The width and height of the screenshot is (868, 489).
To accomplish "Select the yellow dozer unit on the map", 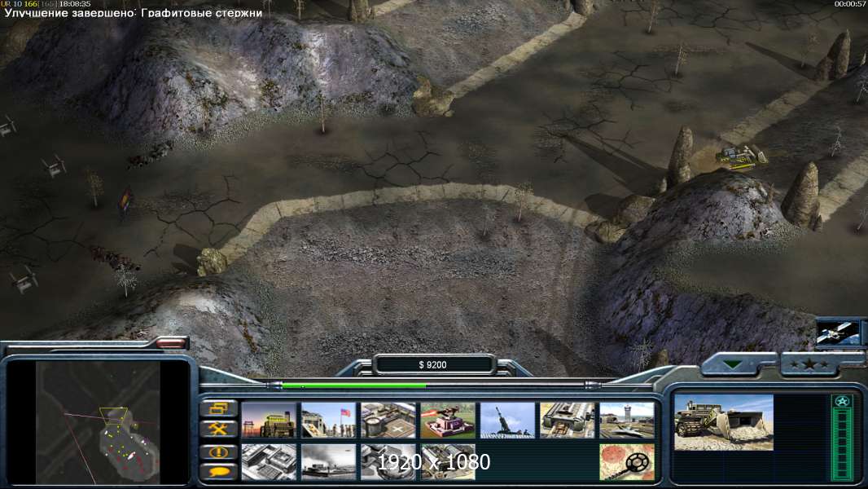I will [741, 156].
